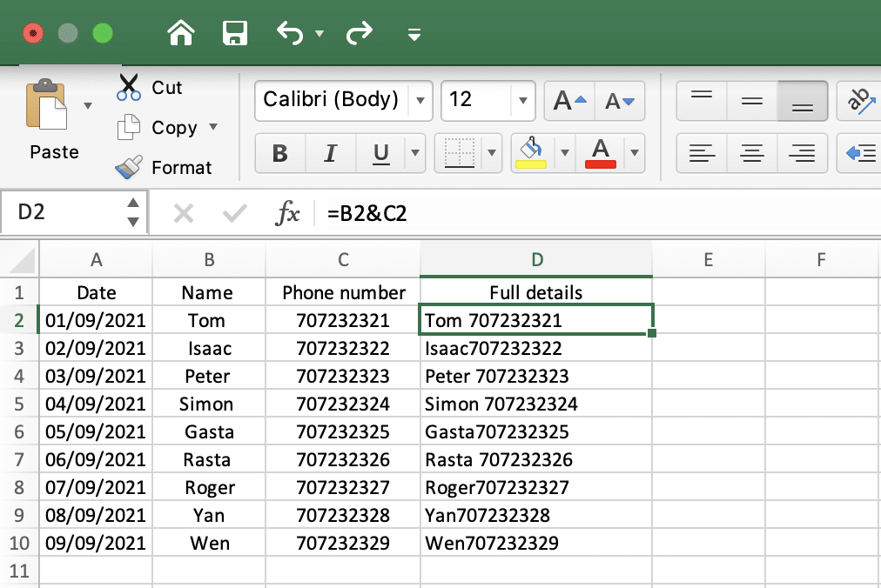The width and height of the screenshot is (881, 588).
Task: Click the font size 12 field
Action: pos(476,101)
